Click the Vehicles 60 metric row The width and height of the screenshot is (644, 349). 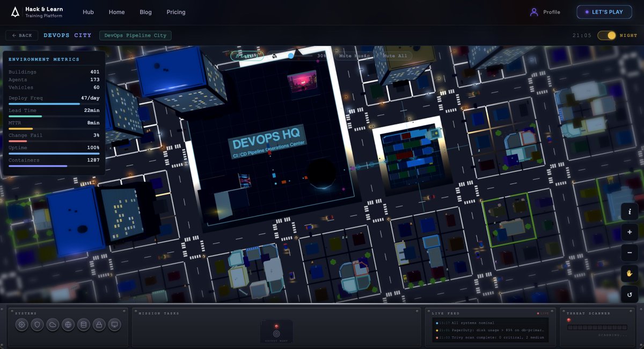54,87
